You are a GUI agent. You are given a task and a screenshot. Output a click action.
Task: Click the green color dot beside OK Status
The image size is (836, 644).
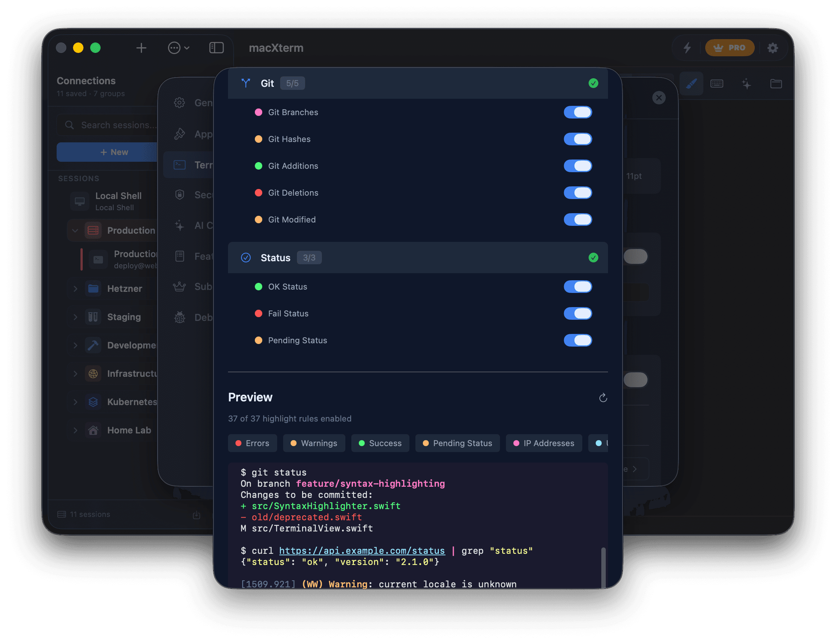pos(259,286)
